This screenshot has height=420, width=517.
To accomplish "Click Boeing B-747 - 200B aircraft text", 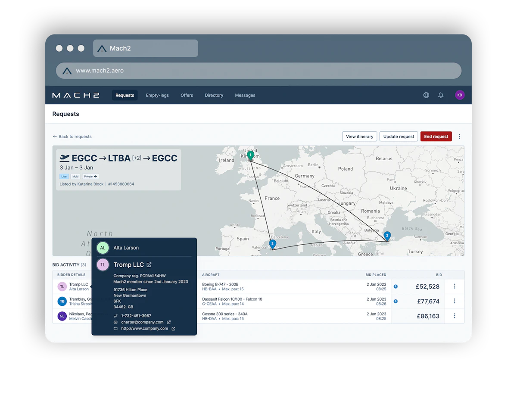I will (x=220, y=284).
